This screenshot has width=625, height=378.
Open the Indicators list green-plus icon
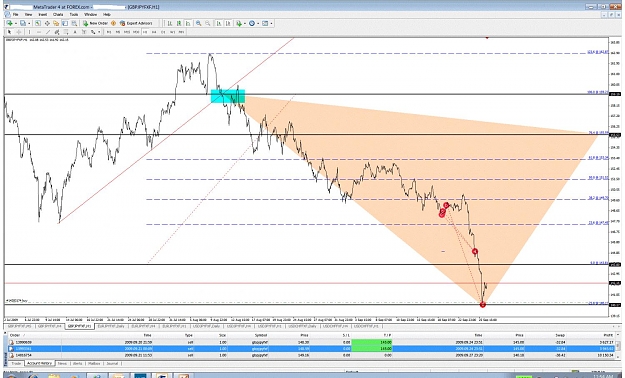coord(239,24)
